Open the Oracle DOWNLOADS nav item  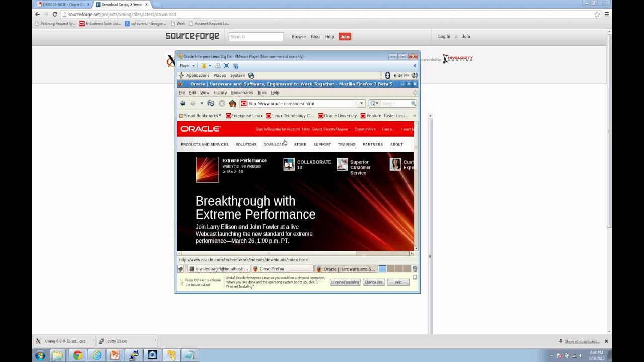(275, 144)
